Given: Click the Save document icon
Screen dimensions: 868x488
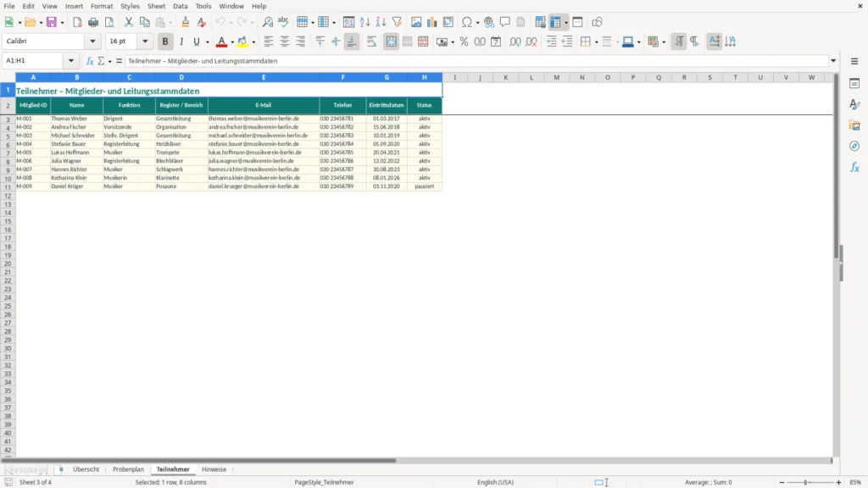Looking at the screenshot, I should point(52,22).
